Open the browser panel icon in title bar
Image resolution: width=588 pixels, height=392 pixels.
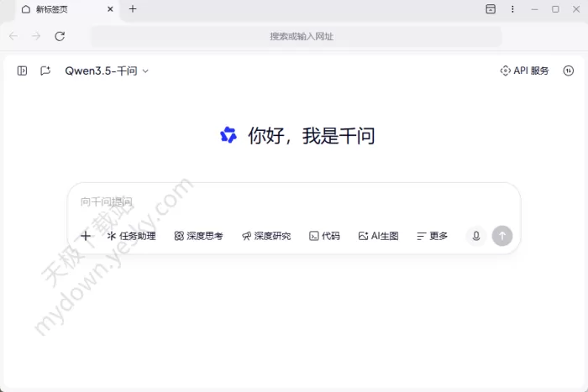coord(491,9)
